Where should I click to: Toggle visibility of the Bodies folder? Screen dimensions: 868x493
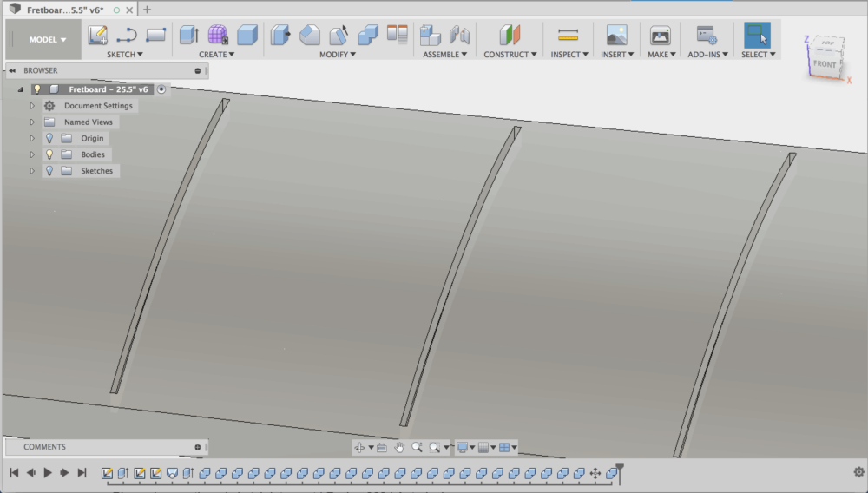[x=49, y=154]
